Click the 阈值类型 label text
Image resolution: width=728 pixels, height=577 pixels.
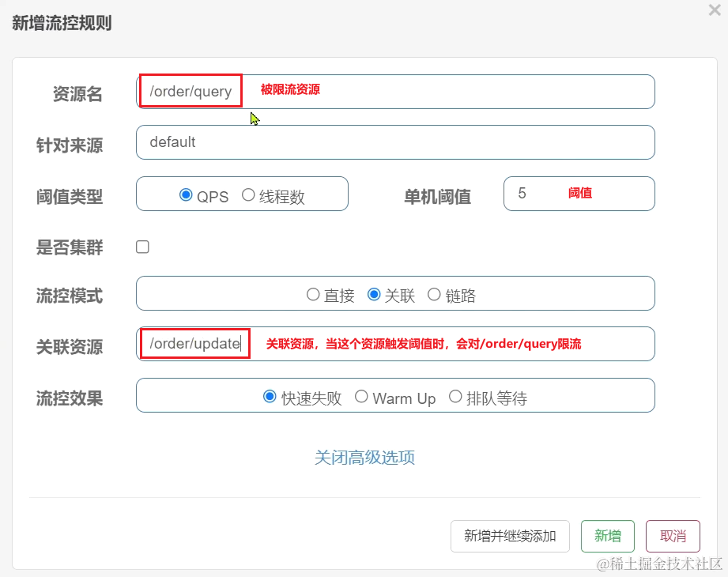tap(70, 197)
